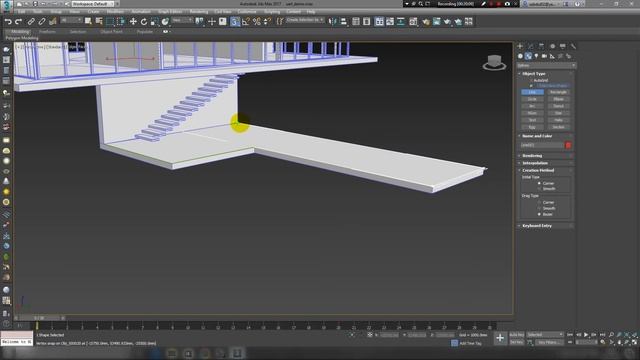Select the Unlink Selection tool

[42, 21]
